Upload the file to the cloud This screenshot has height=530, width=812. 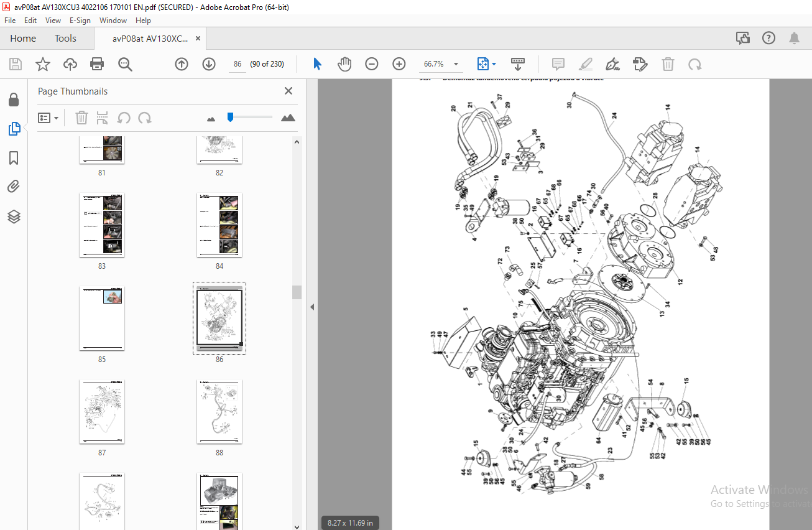(70, 64)
